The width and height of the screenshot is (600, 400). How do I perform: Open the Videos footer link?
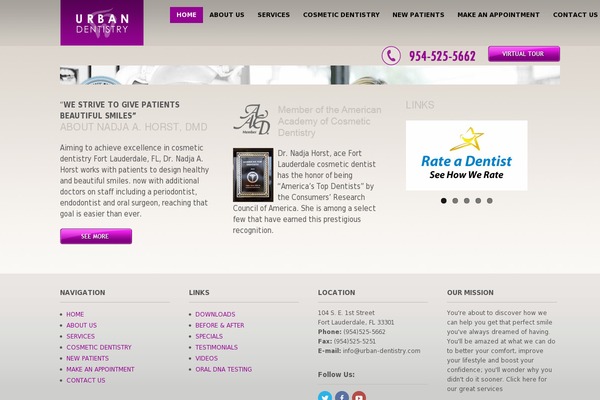point(206,359)
